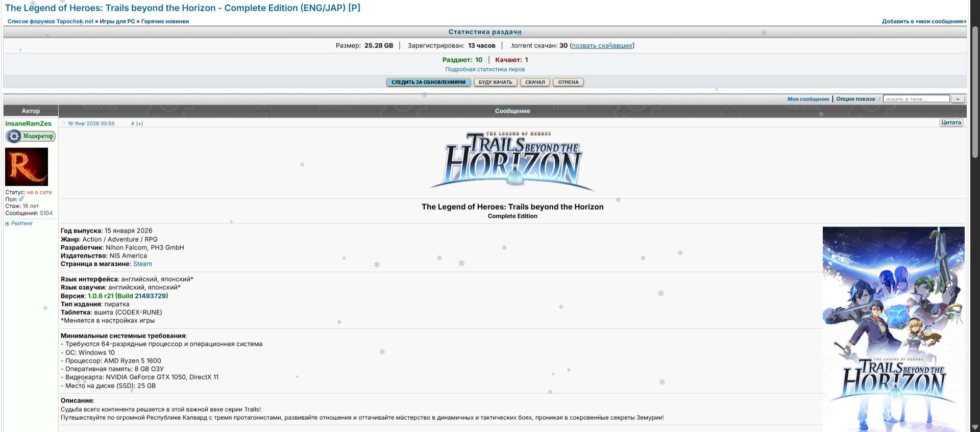
Task: Click the 'Таблетка: вшита (CODEX-RUNE)' line
Action: pos(111,313)
